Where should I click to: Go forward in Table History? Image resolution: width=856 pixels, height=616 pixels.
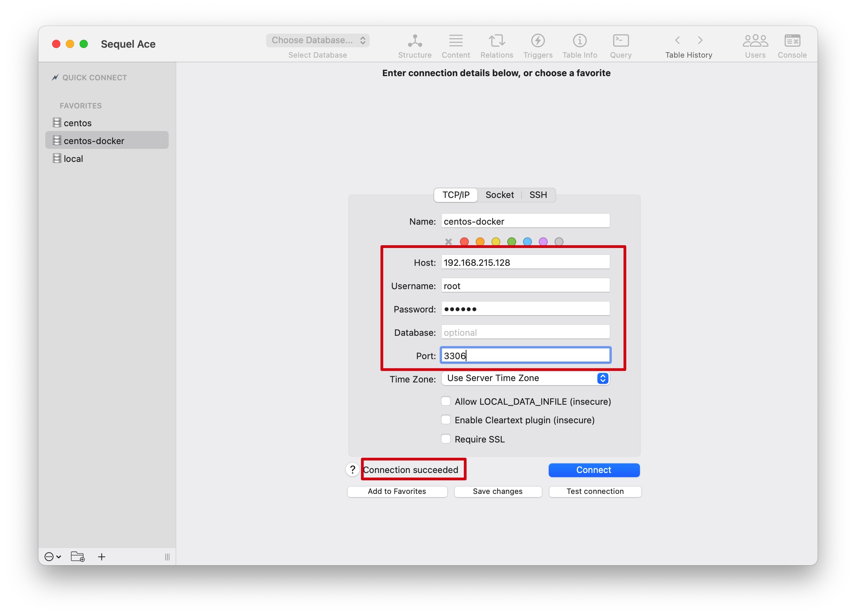tap(700, 40)
